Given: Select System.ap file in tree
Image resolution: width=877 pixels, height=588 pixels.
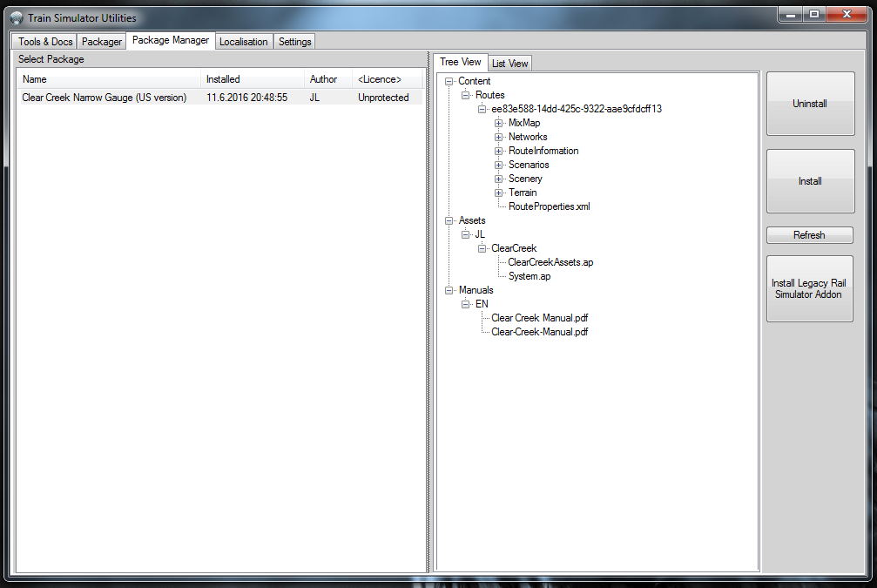Looking at the screenshot, I should pyautogui.click(x=530, y=276).
